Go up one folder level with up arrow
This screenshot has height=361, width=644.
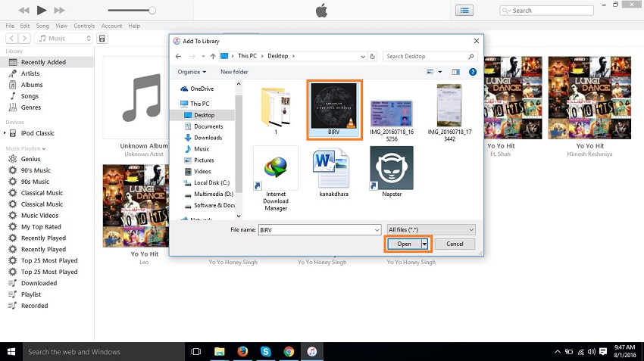[x=211, y=56]
